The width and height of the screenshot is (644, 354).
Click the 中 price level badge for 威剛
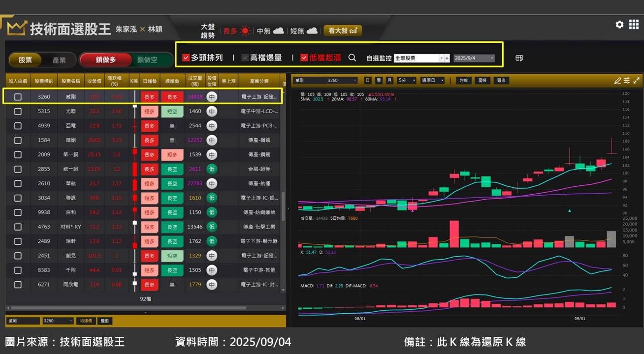pyautogui.click(x=212, y=97)
